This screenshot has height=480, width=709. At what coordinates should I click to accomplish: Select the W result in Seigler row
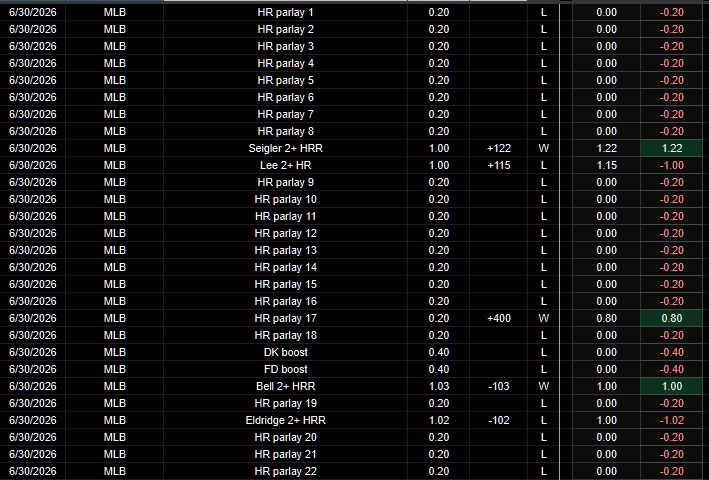544,148
